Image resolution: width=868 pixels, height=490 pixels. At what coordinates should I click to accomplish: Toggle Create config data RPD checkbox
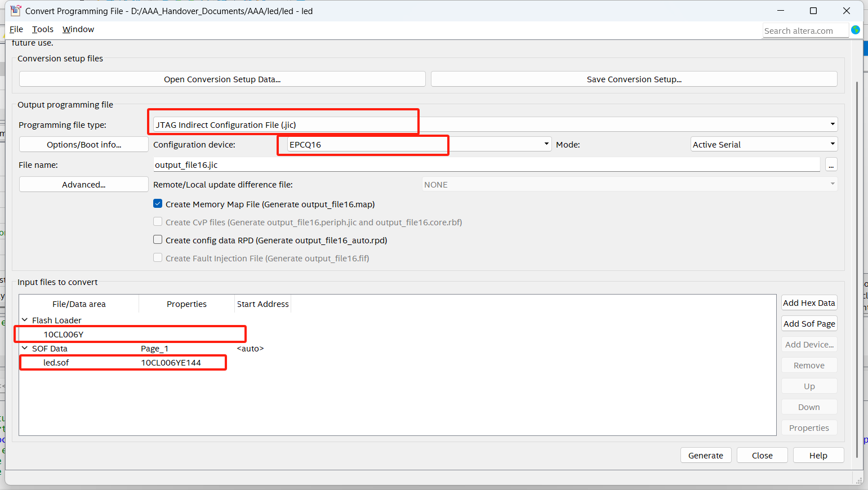[x=158, y=240]
